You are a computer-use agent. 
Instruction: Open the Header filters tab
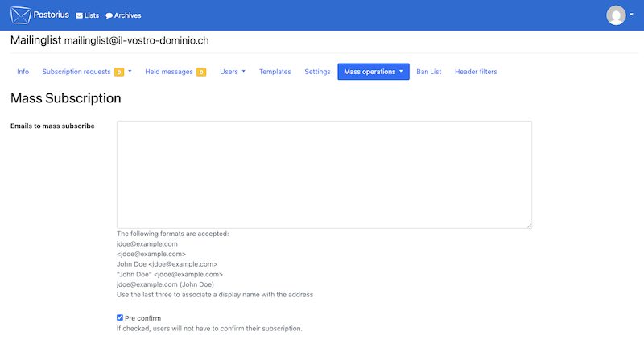476,72
